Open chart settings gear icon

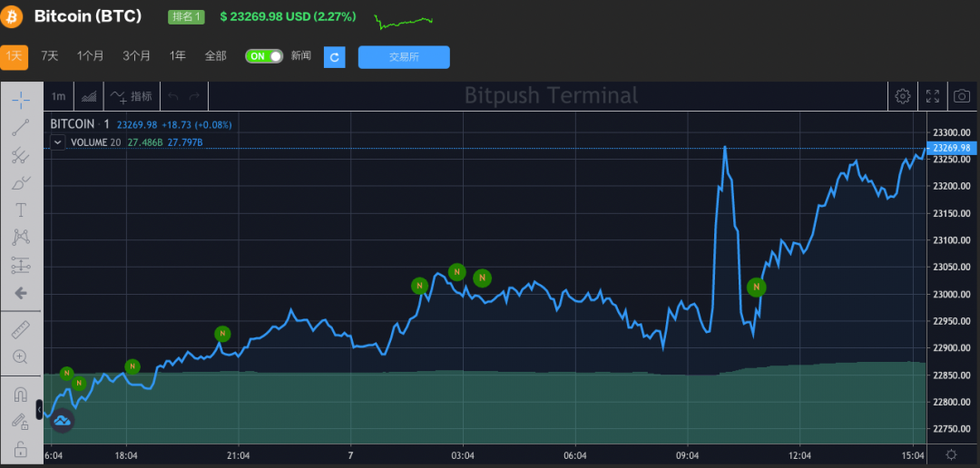point(903,95)
